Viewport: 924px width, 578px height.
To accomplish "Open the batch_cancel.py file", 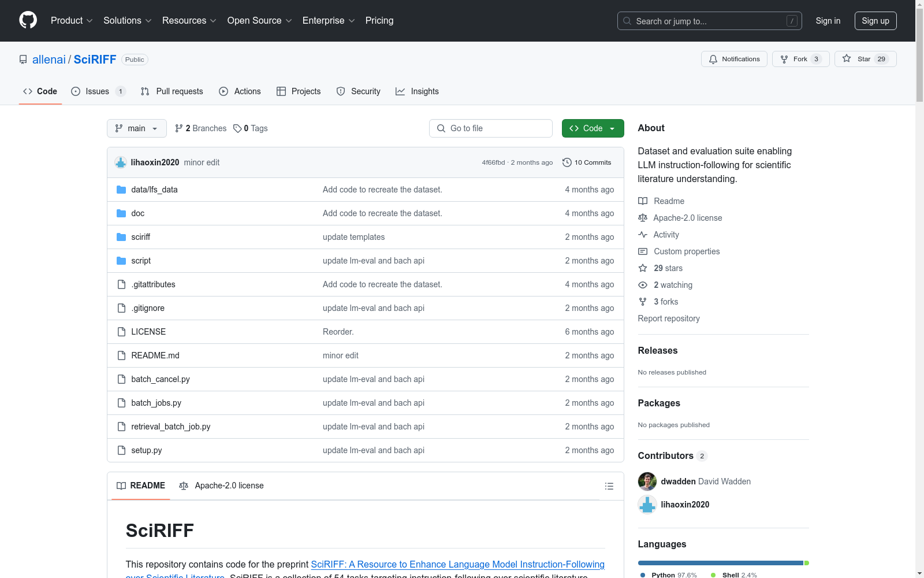I will (161, 379).
